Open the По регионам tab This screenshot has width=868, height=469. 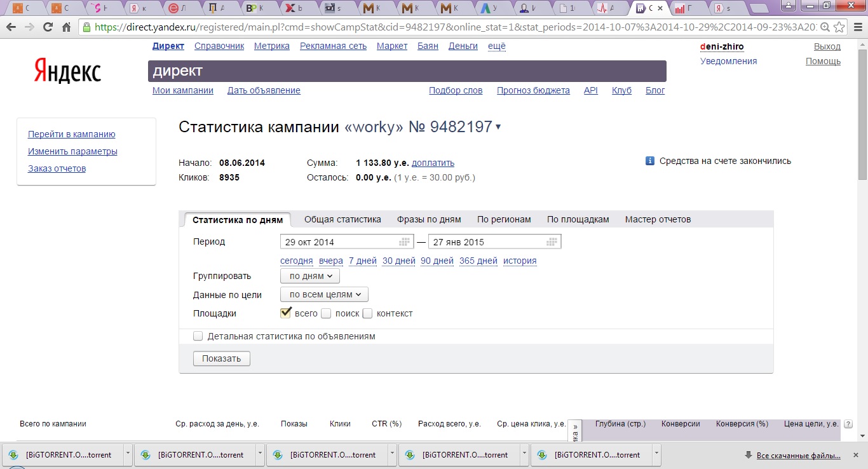[x=504, y=219]
